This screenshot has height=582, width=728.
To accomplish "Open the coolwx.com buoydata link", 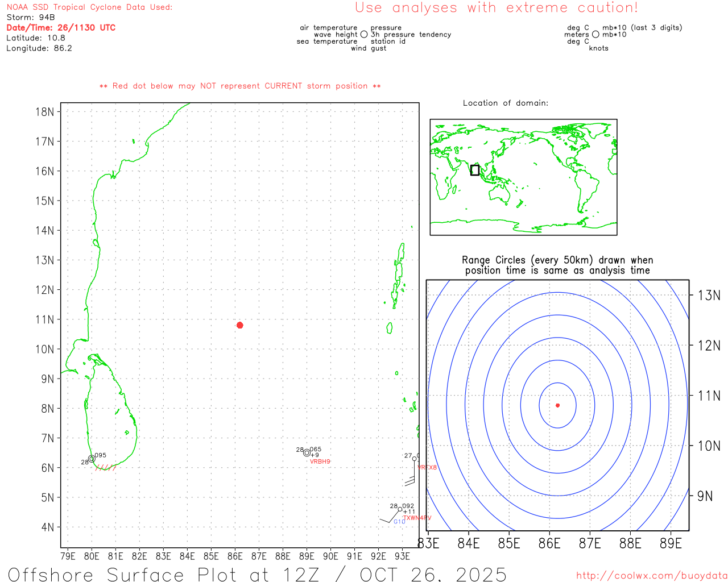I will [651, 575].
